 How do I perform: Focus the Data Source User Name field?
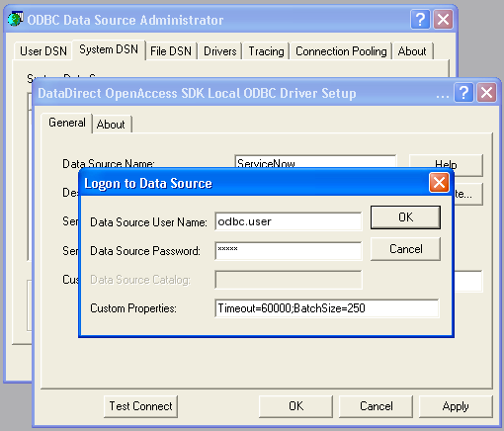[x=289, y=221]
